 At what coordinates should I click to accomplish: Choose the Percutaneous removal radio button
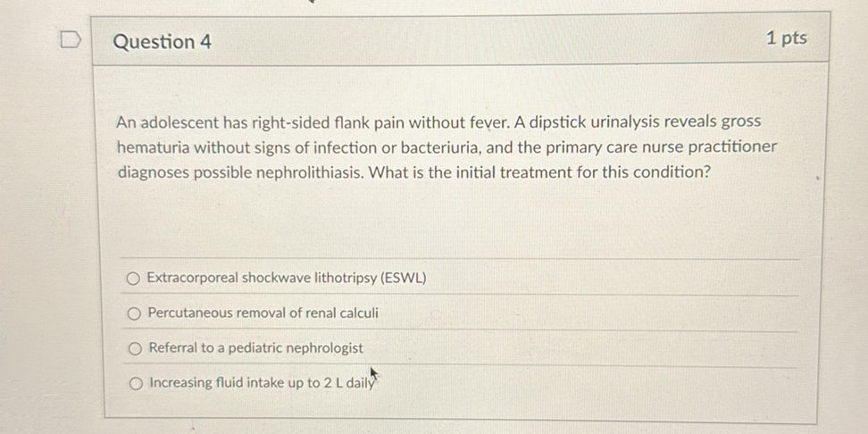point(133,313)
